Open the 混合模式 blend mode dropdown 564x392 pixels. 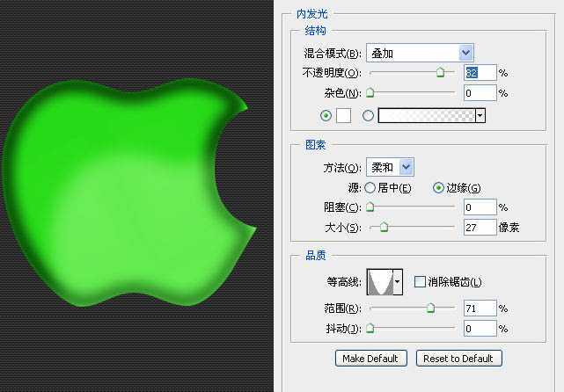pyautogui.click(x=420, y=53)
